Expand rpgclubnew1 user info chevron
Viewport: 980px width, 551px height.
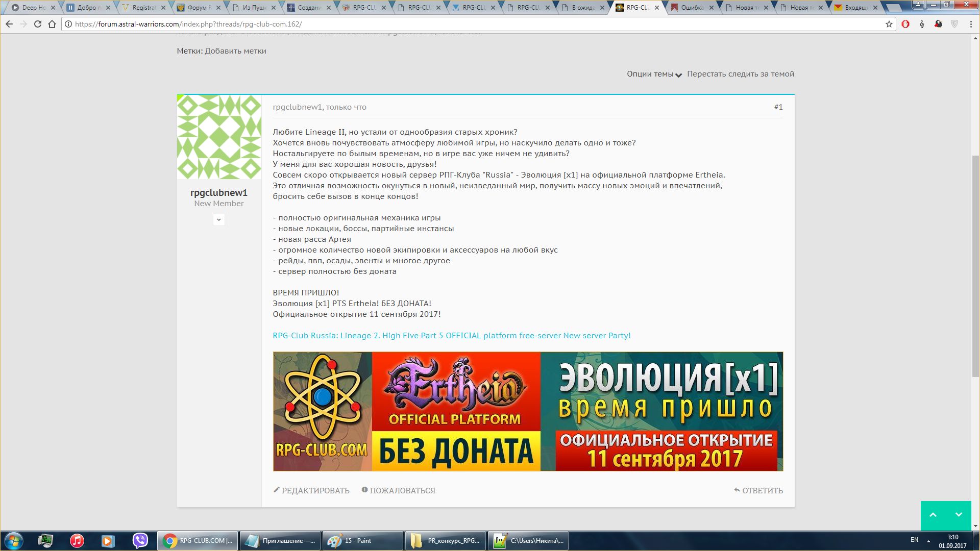click(x=219, y=220)
